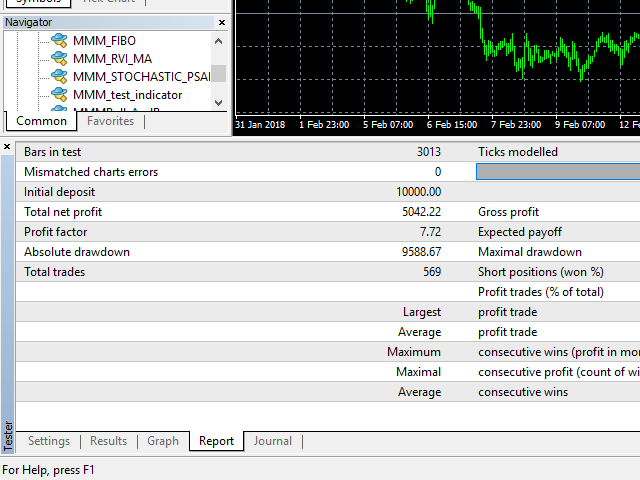The width and height of the screenshot is (640, 480).
Task: Open the Graph tab of the Tester
Action: tap(163, 441)
